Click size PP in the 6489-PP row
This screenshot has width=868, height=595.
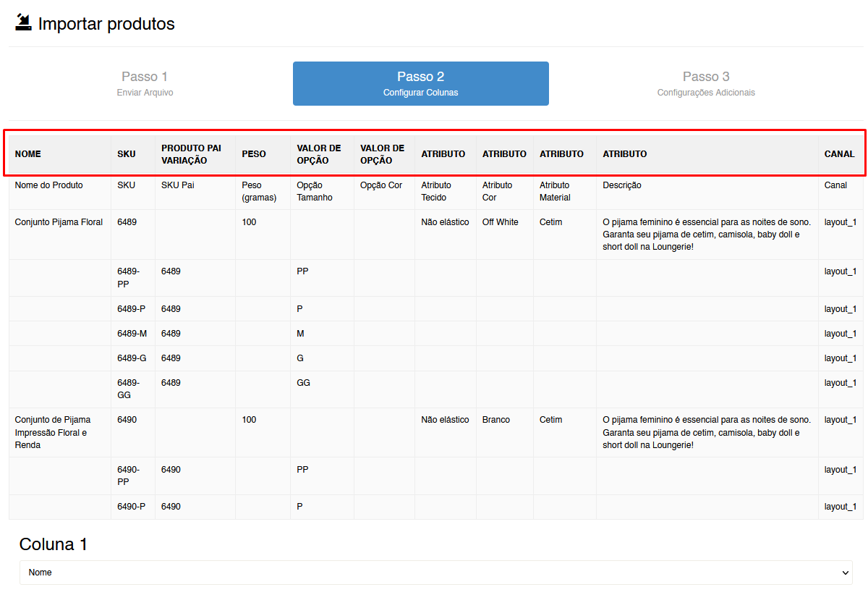tap(302, 271)
